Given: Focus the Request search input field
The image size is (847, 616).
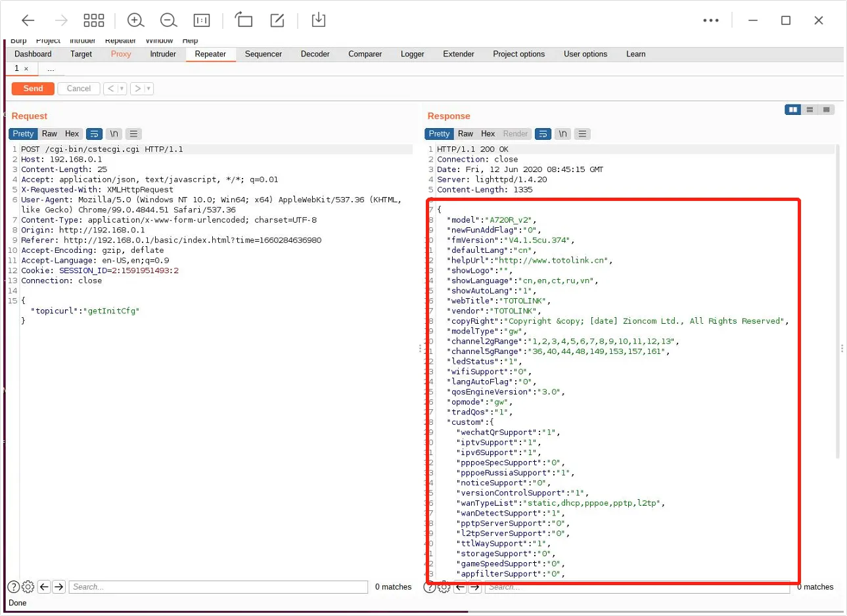Looking at the screenshot, I should coord(218,587).
